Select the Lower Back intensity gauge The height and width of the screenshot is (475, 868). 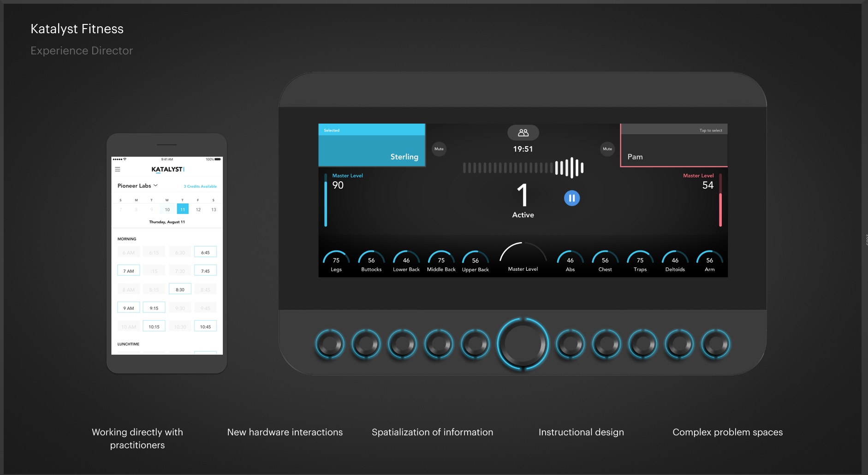(406, 261)
